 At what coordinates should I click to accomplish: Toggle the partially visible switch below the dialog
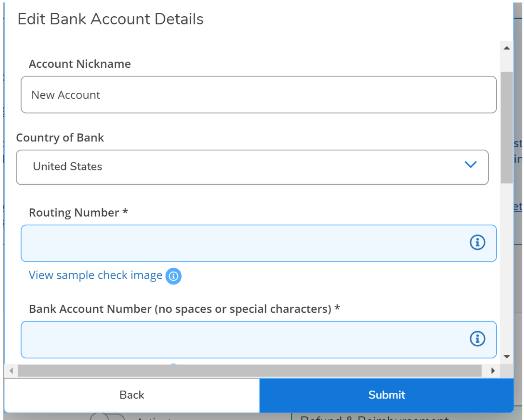pos(107,417)
